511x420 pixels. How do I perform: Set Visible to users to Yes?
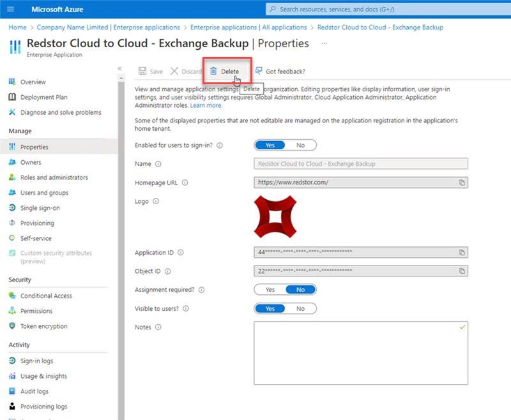pyautogui.click(x=270, y=309)
